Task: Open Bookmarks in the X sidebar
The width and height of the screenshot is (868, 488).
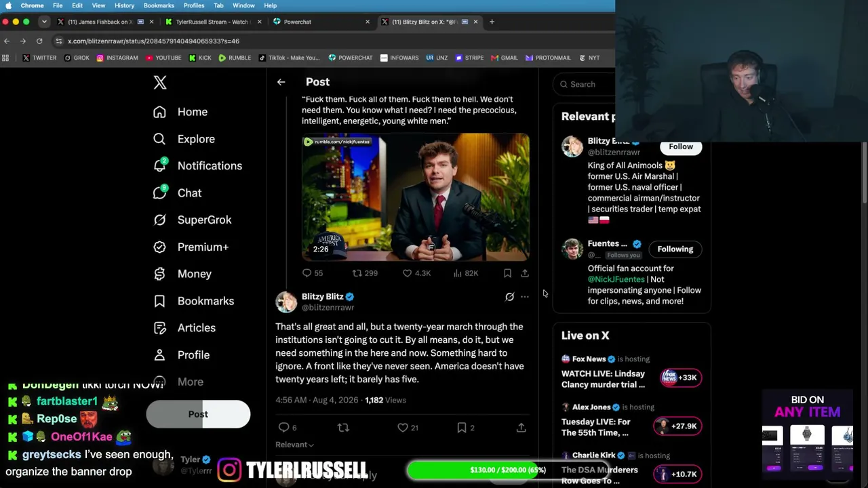Action: [x=193, y=301]
